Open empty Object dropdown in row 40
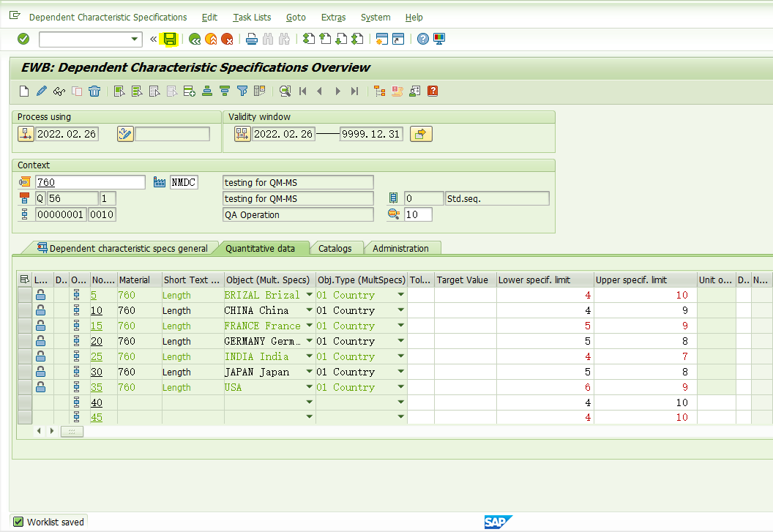Viewport: 773px width, 532px height. coord(309,402)
